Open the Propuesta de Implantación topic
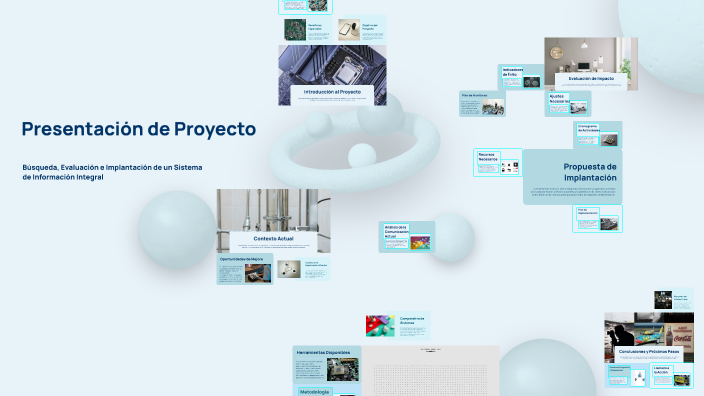 point(572,177)
